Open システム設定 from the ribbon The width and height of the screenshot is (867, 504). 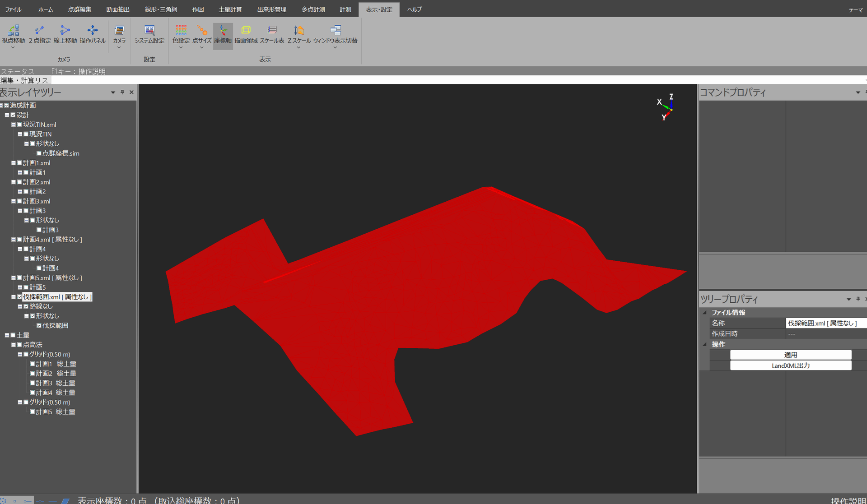(x=149, y=31)
